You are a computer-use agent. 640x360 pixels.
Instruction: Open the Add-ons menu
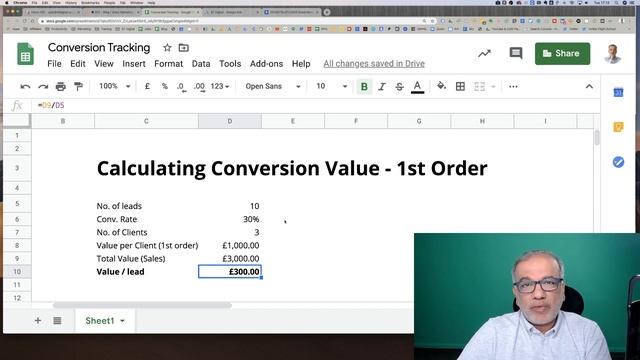coord(266,64)
